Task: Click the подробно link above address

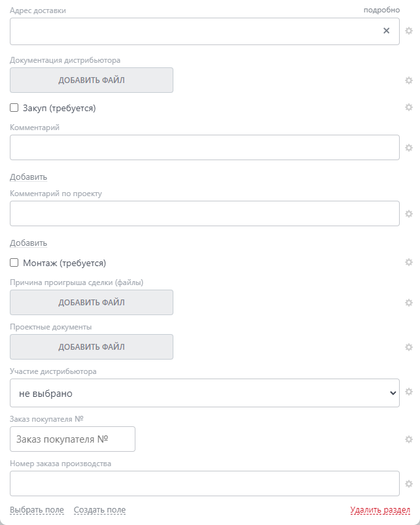Action: (381, 10)
